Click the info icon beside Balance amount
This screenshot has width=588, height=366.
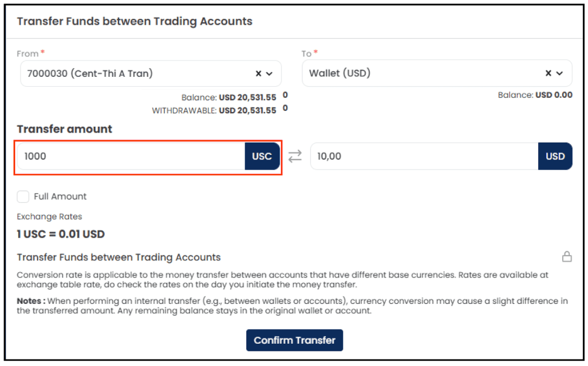click(x=285, y=95)
